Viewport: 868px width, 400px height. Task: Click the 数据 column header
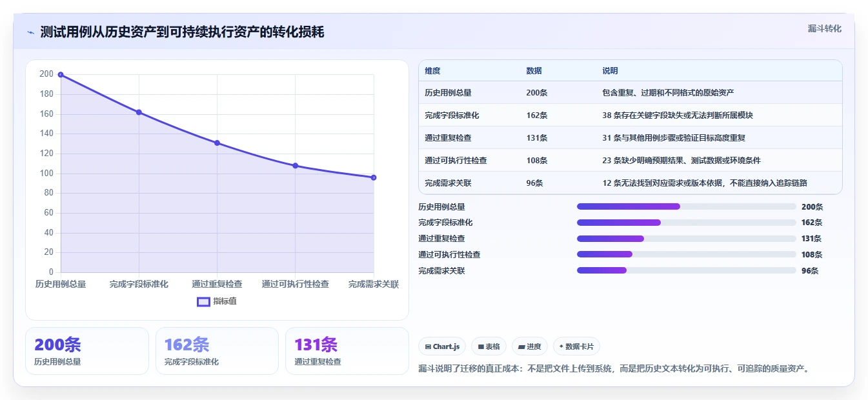534,71
